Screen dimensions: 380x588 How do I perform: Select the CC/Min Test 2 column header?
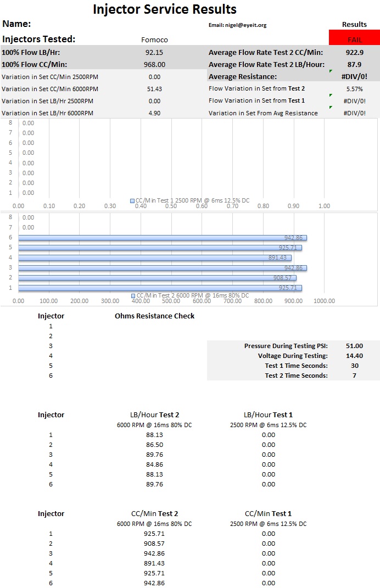point(154,513)
